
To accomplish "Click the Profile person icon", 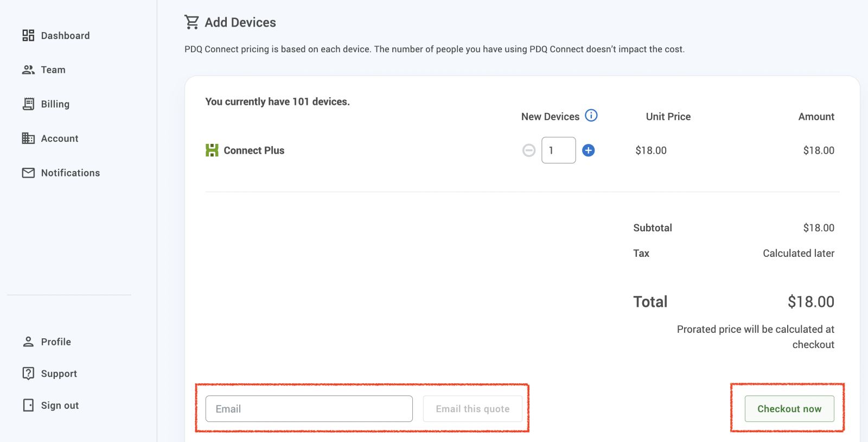I will point(28,342).
